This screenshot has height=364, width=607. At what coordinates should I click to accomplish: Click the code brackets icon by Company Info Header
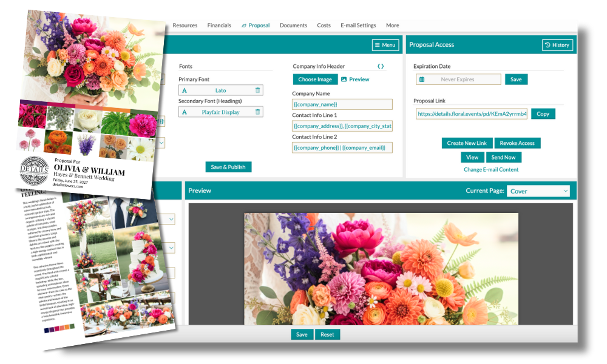(x=381, y=66)
